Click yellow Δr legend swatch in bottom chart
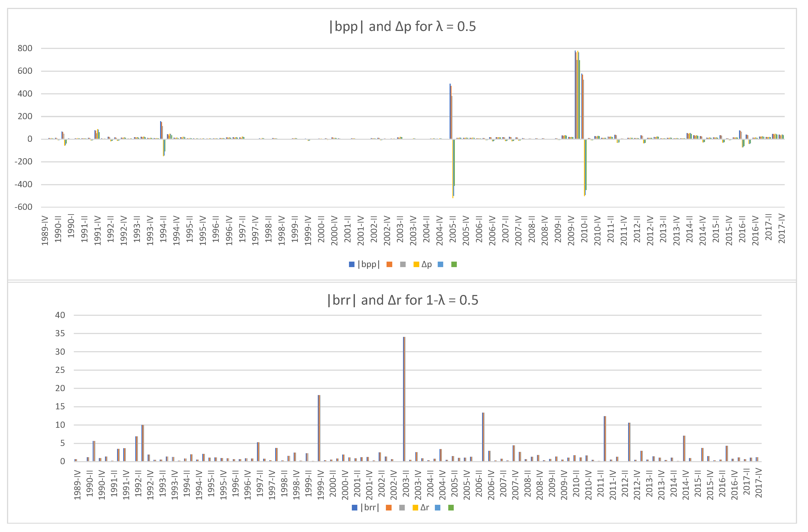The height and width of the screenshot is (532, 808). click(415, 508)
